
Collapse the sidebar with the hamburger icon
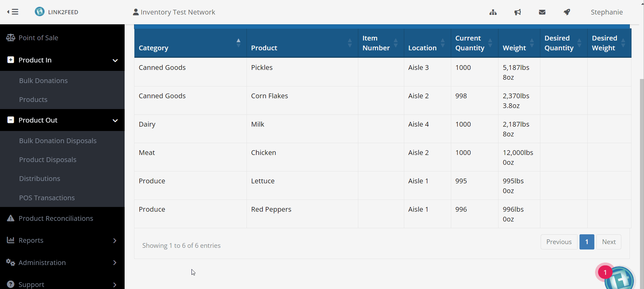coord(13,12)
